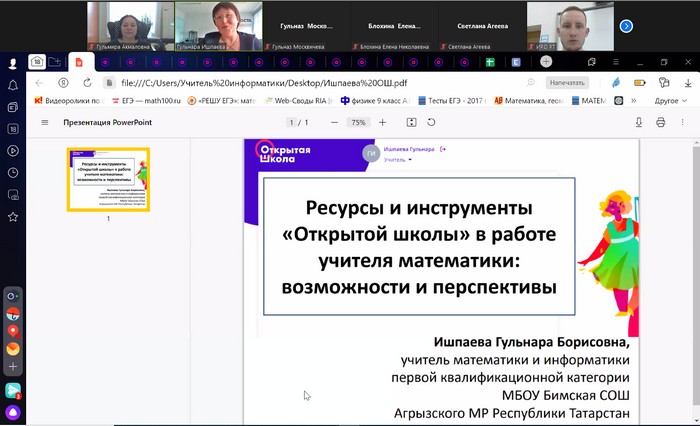Open notifications bell in sidebar
The image size is (700, 426).
pyautogui.click(x=12, y=85)
